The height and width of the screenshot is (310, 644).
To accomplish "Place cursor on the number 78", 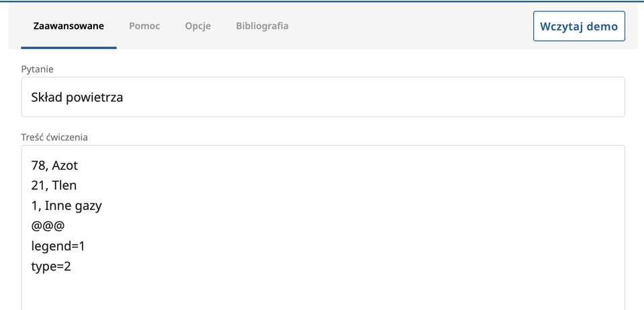I will coord(38,165).
